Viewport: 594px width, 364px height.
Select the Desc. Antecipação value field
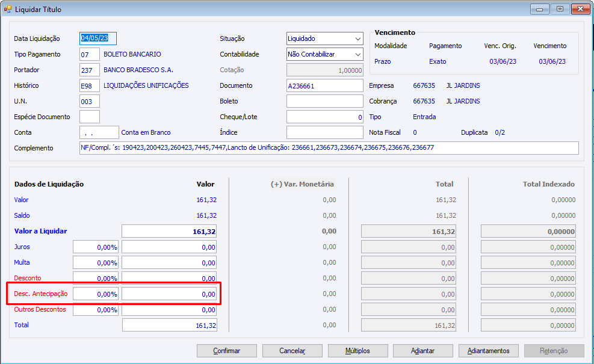[x=169, y=294]
